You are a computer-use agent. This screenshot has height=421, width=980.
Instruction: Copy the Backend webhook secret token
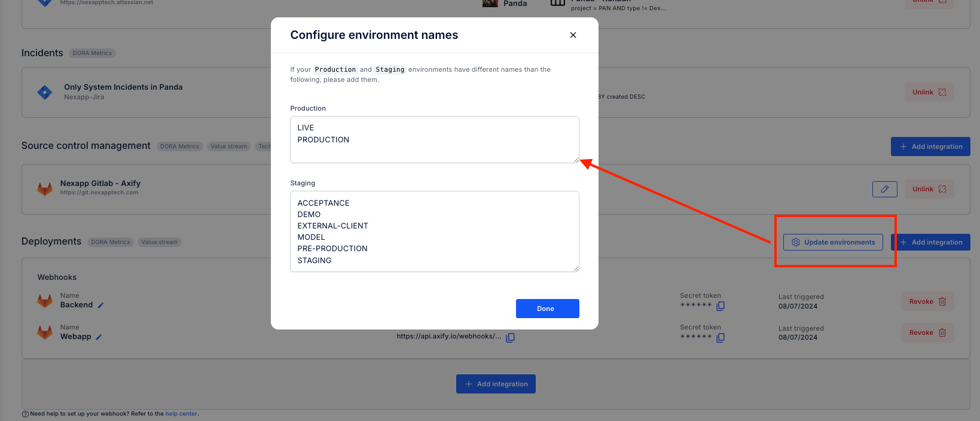[721, 306]
